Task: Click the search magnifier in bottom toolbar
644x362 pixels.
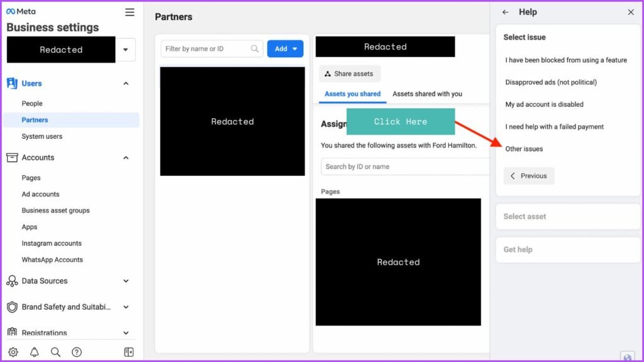Action: pyautogui.click(x=55, y=352)
